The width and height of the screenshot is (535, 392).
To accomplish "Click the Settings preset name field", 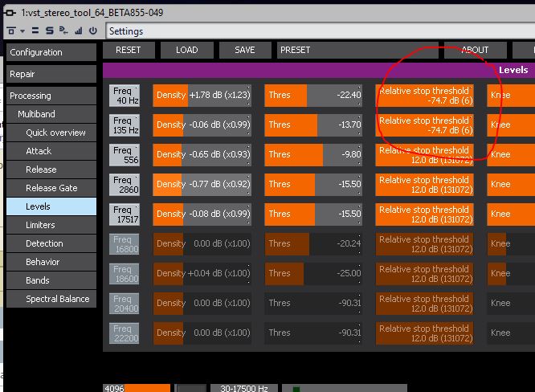I will [x=321, y=31].
